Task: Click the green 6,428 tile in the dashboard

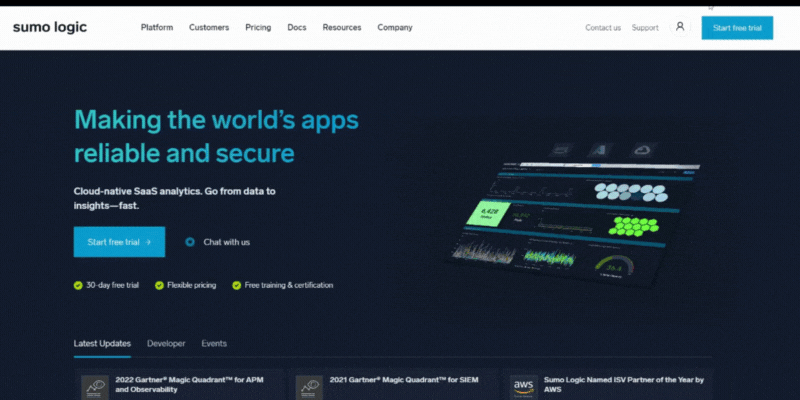Action: 488,213
